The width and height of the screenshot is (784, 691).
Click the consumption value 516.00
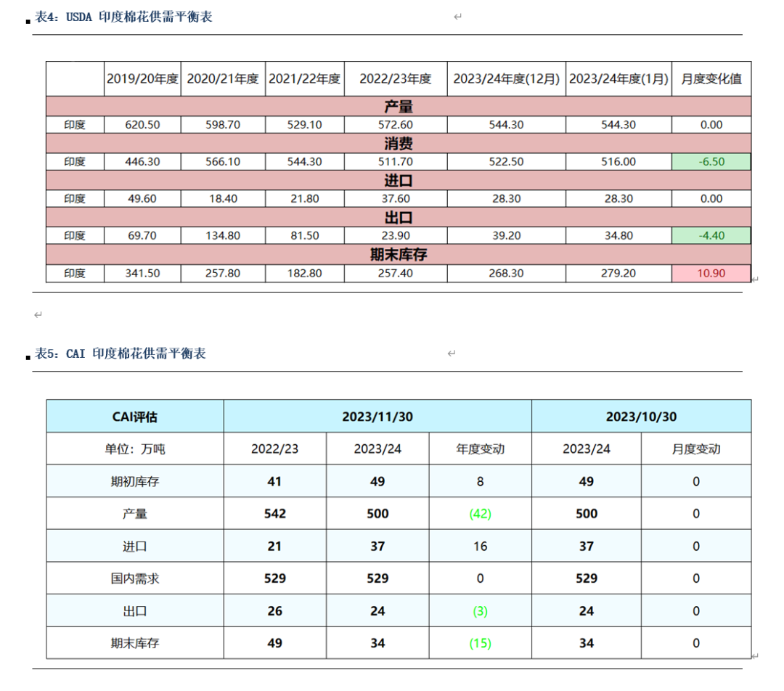(x=618, y=162)
